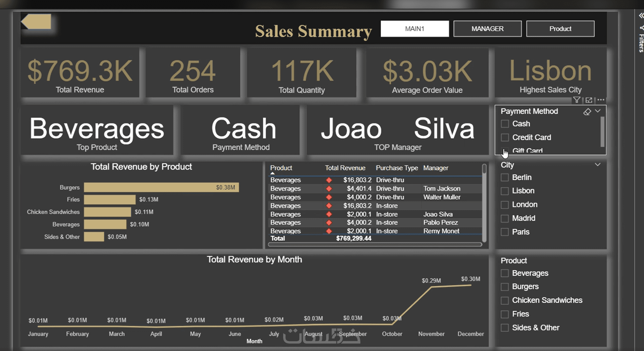Check the Cash payment method box
This screenshot has height=351, width=644.
[x=505, y=124]
